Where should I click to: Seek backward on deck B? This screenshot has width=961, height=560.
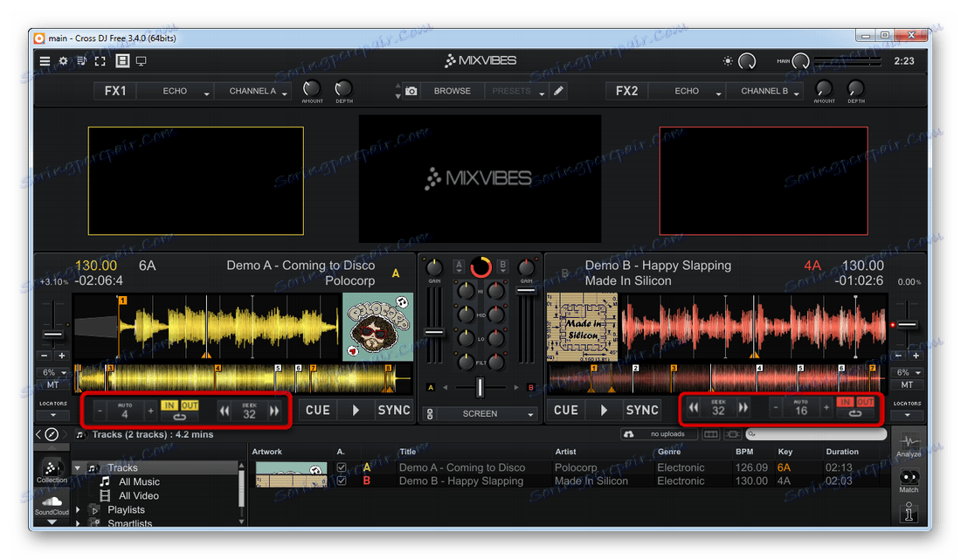point(695,408)
